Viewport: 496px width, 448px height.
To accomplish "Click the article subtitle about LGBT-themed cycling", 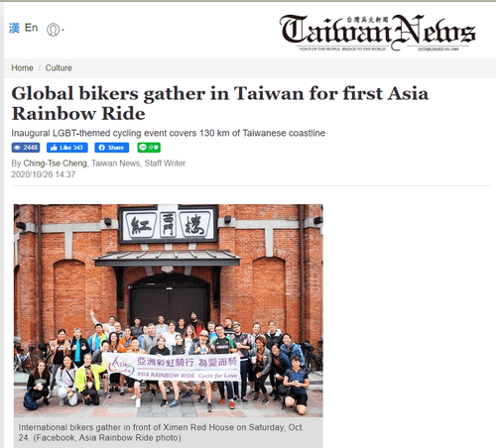I will (169, 133).
